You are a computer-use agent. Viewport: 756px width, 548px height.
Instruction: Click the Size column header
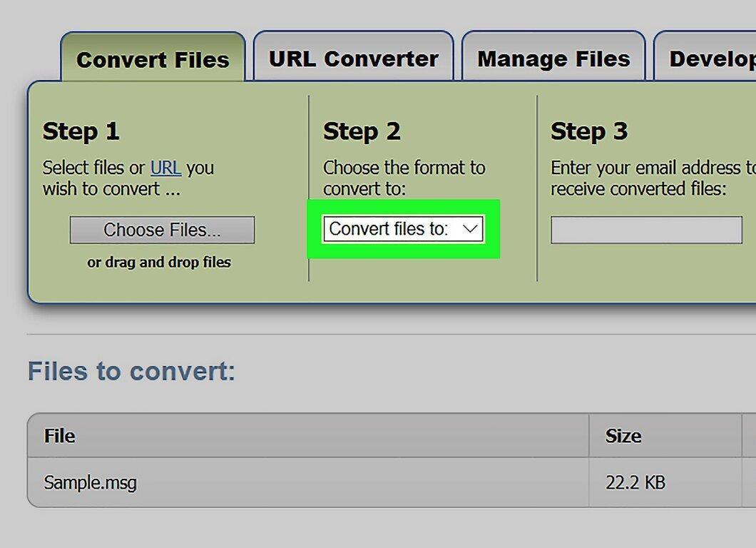[623, 435]
